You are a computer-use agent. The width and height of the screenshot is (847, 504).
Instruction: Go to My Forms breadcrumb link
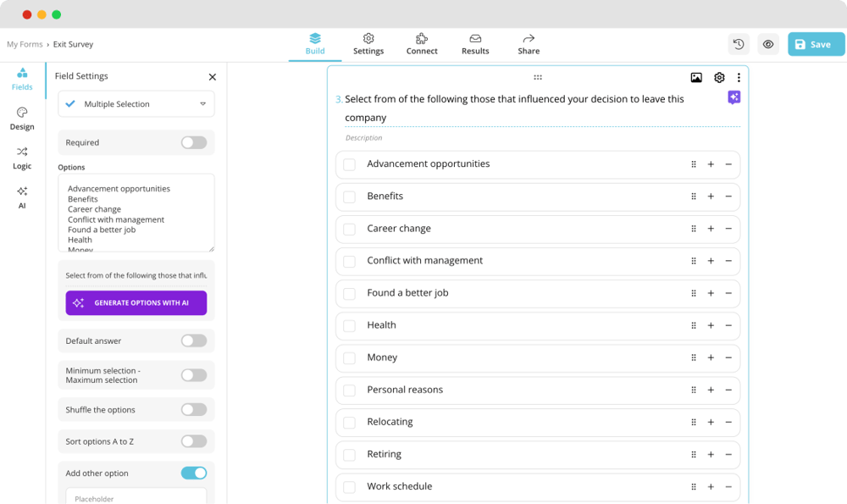[25, 44]
